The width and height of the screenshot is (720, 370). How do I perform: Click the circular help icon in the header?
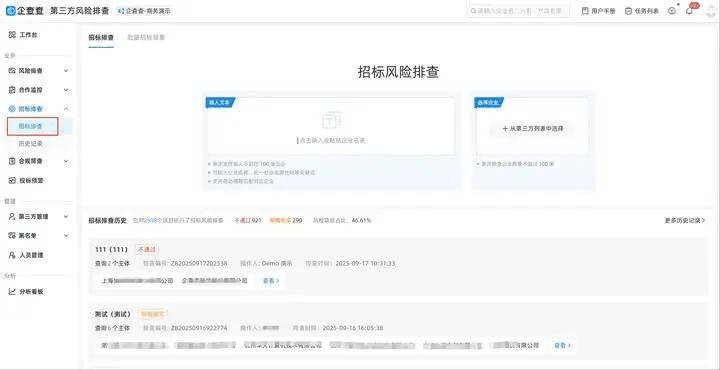click(x=672, y=11)
